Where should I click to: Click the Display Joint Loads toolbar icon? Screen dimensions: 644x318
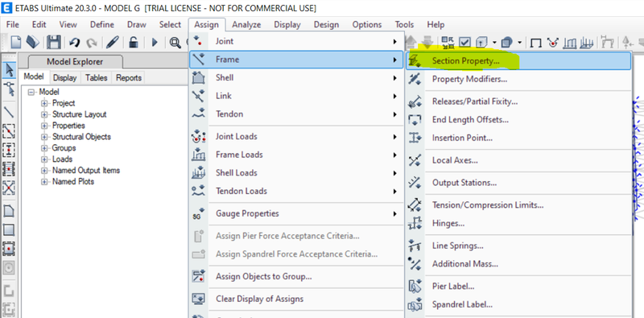click(554, 42)
